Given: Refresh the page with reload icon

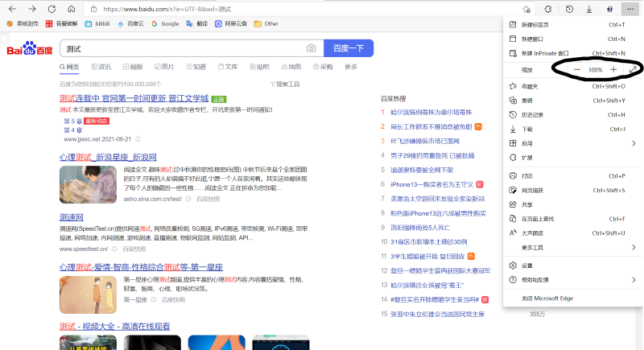Looking at the screenshot, I should click(52, 9).
